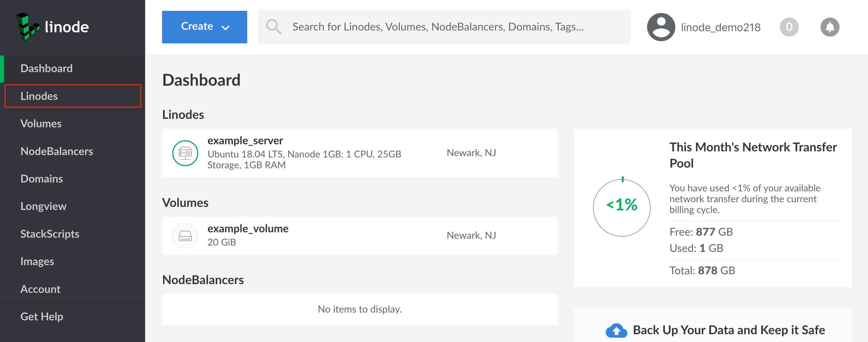Viewport: 868px width, 342px height.
Task: Click the network transfer usage gauge
Action: (622, 207)
